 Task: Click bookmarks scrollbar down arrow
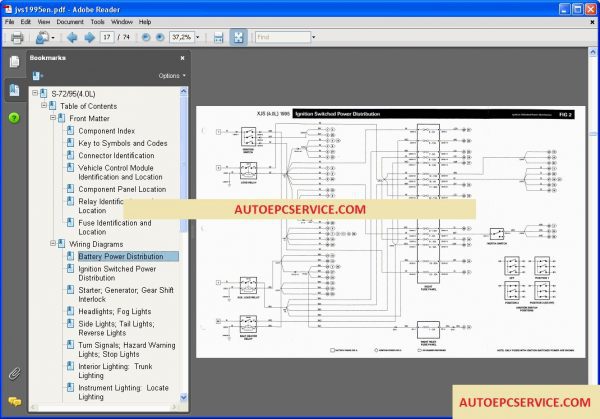click(x=184, y=397)
